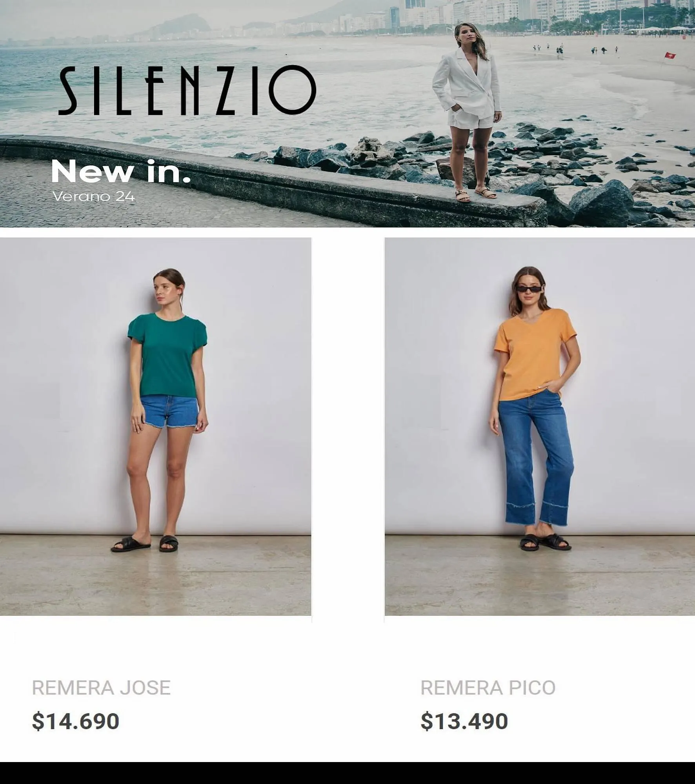Click the tan sandals of the banner model

[476, 194]
